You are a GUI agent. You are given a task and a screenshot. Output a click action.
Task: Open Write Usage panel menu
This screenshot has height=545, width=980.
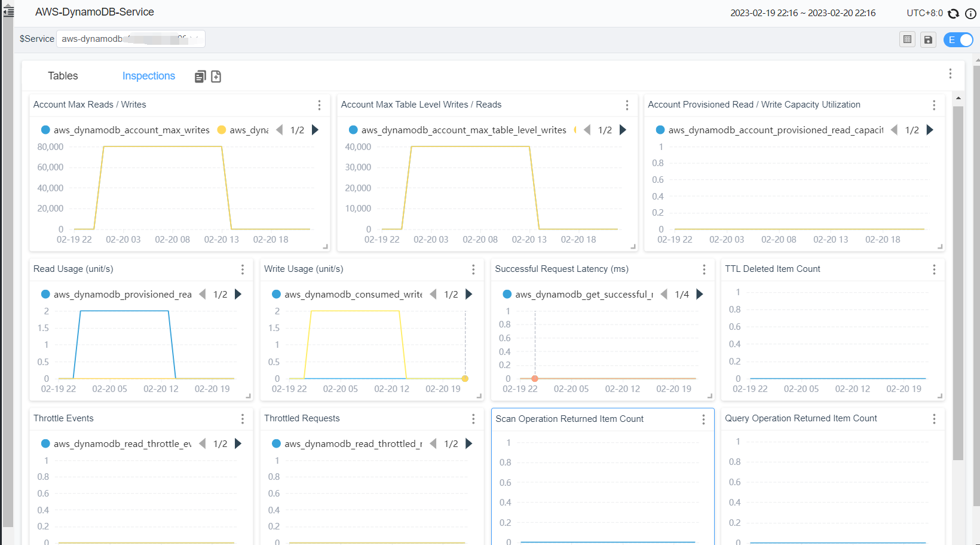[473, 270]
